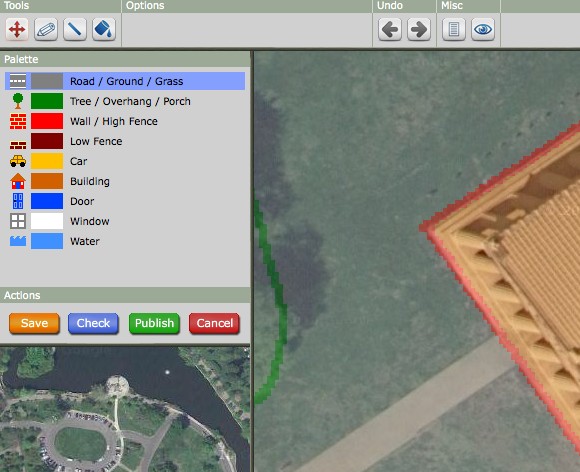Choose the Water palette row
Image resolution: width=580 pixels, height=472 pixels.
coord(125,241)
